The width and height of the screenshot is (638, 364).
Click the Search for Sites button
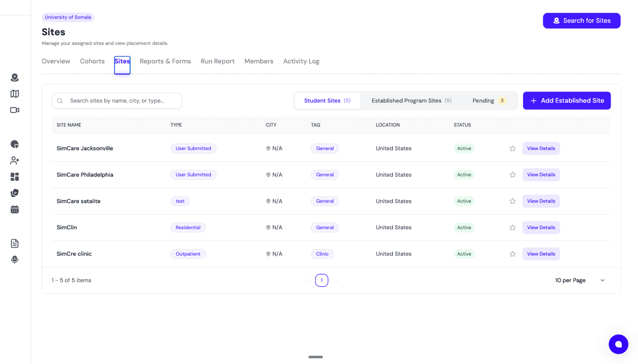(582, 20)
